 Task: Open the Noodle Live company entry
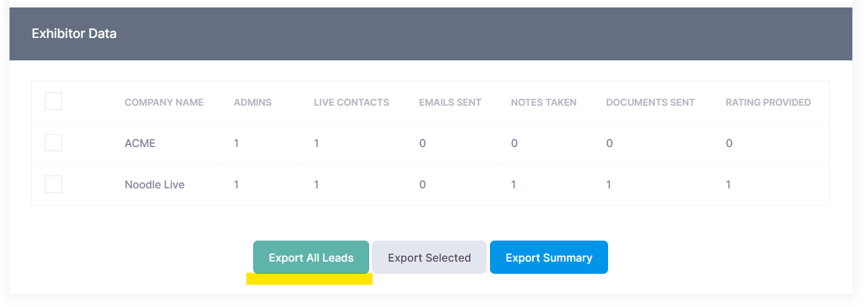point(155,184)
